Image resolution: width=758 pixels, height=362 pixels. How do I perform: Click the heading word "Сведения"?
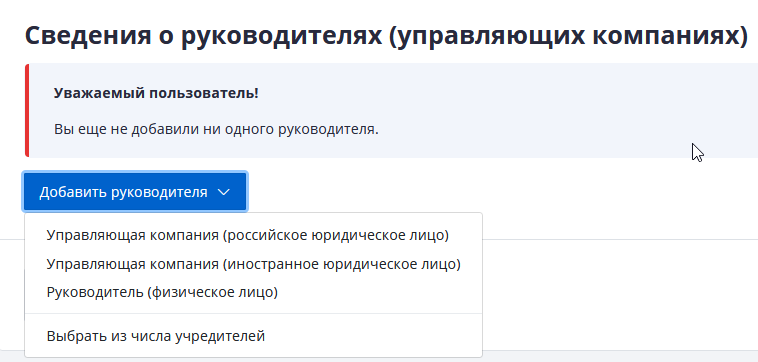click(88, 36)
